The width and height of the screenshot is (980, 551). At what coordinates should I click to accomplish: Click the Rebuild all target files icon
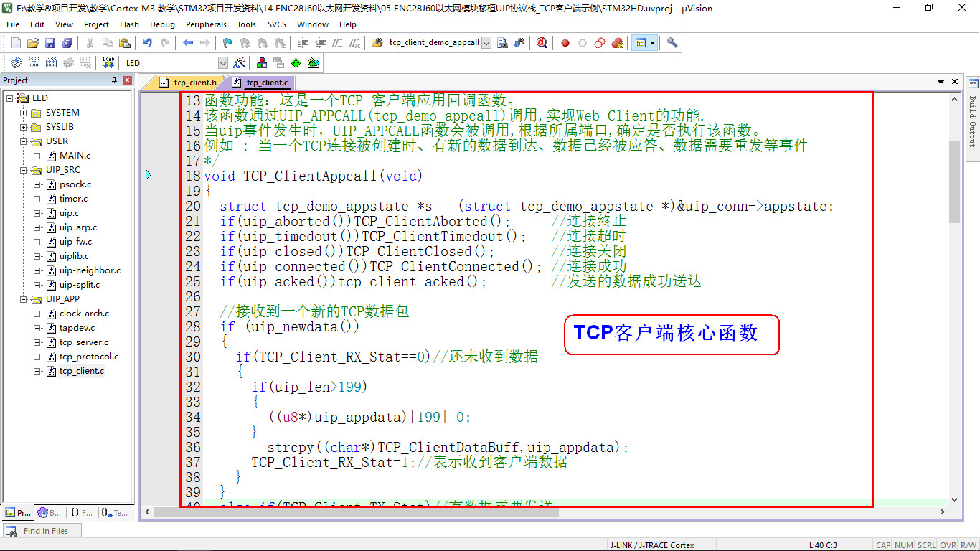pos(50,63)
